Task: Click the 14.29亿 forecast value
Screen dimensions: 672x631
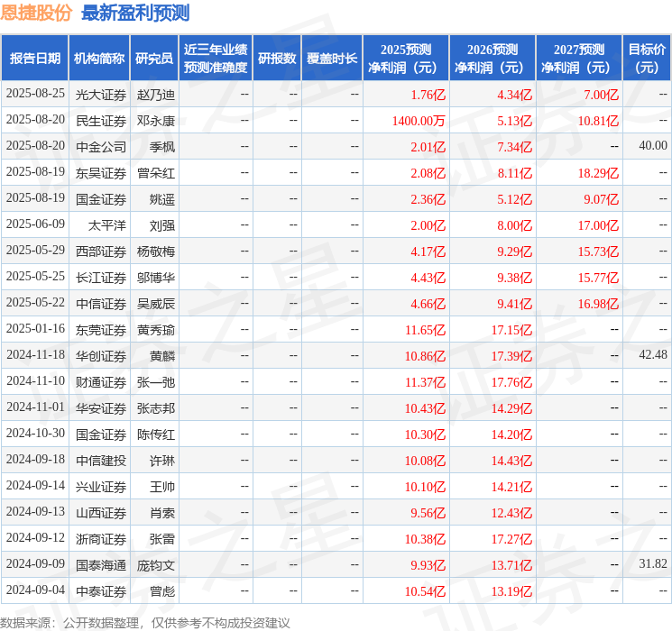Action: point(511,408)
